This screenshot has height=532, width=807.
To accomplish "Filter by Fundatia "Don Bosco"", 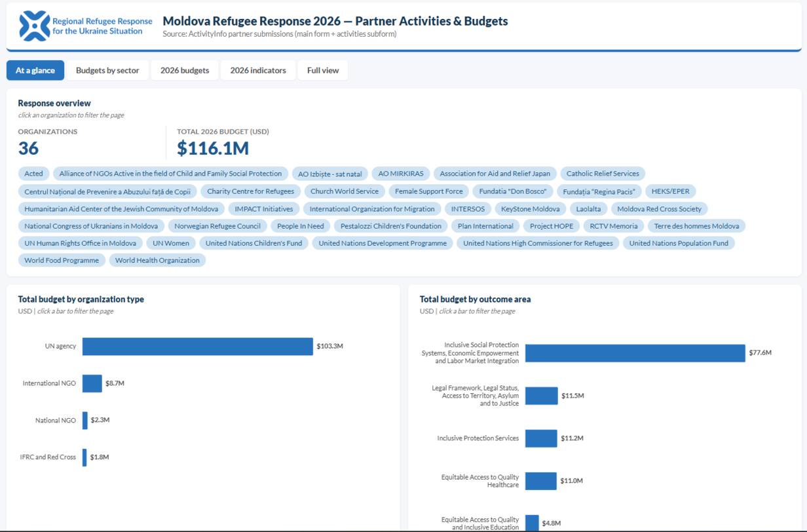I will pyautogui.click(x=513, y=191).
